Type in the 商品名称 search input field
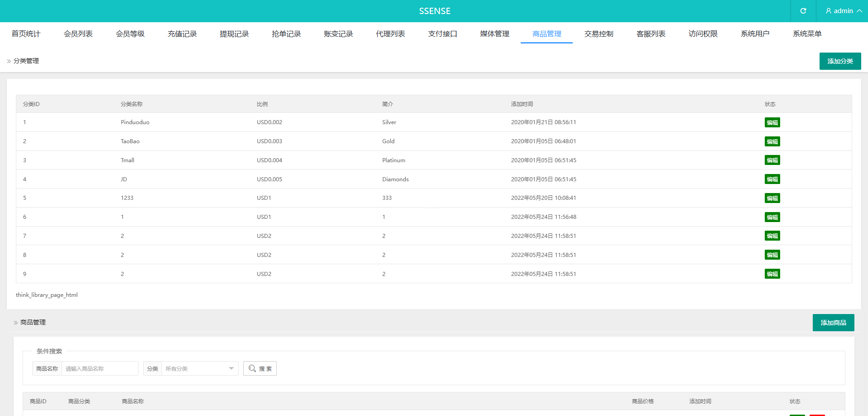Screen dimensions: 868x416 (100, 368)
